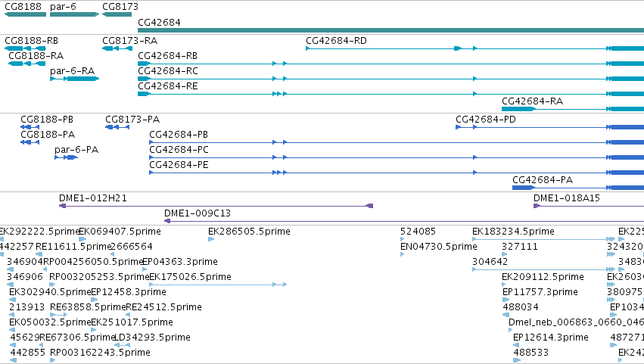Select the CG8173 gene glyph
This screenshot has height=364, width=644.
pos(117,14)
